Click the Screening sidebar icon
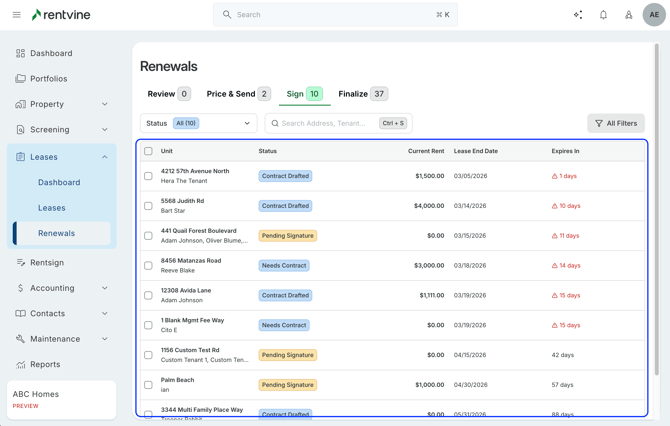670x426 pixels. (20, 130)
